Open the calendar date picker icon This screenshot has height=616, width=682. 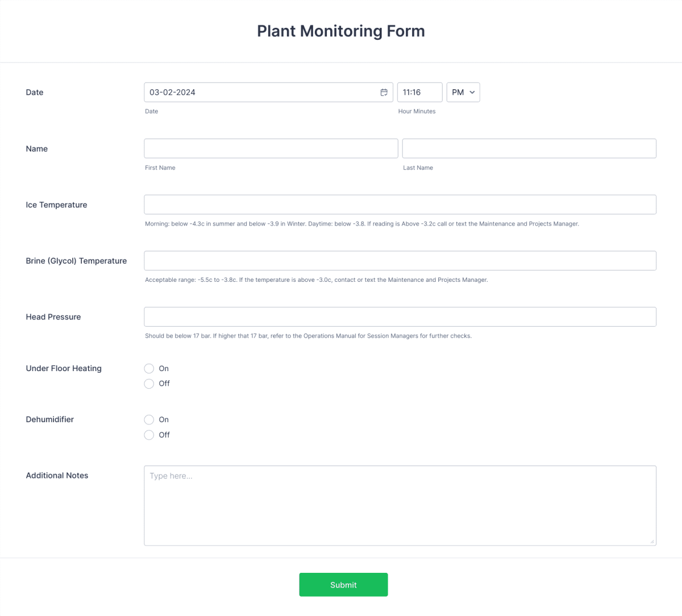[x=384, y=92]
